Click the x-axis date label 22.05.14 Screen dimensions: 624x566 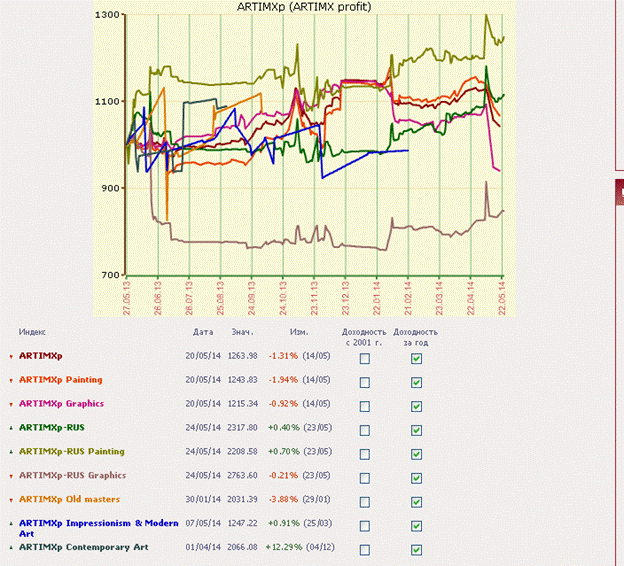coord(502,298)
